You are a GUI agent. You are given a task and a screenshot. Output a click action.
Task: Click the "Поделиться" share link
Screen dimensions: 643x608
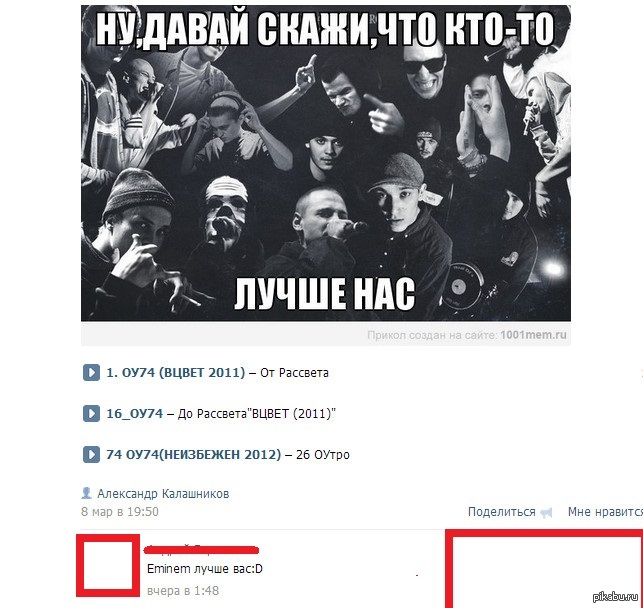502,512
